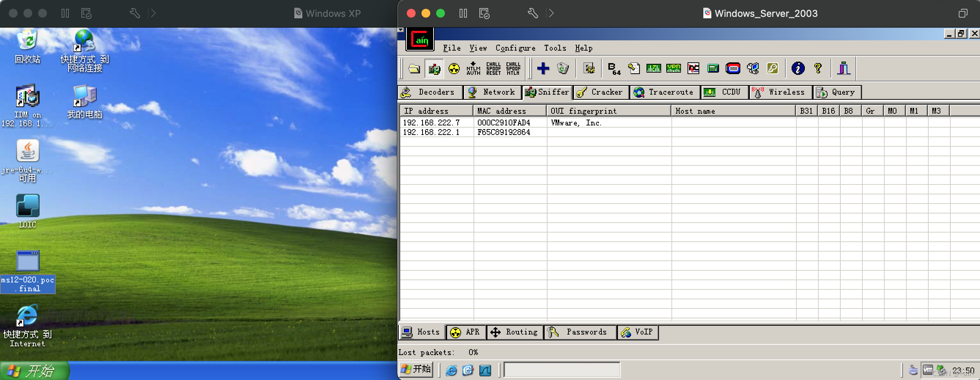Switch to the VoIP bottom tab
980x380 pixels.
tap(637, 332)
